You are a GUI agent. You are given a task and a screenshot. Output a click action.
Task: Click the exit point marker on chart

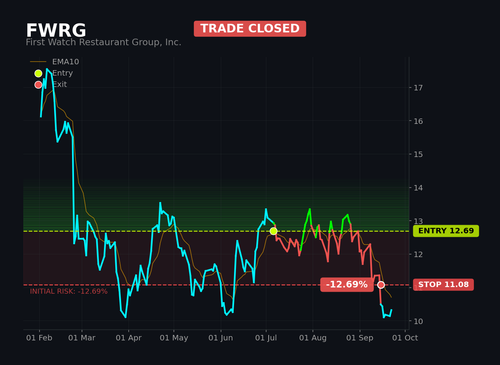381,285
